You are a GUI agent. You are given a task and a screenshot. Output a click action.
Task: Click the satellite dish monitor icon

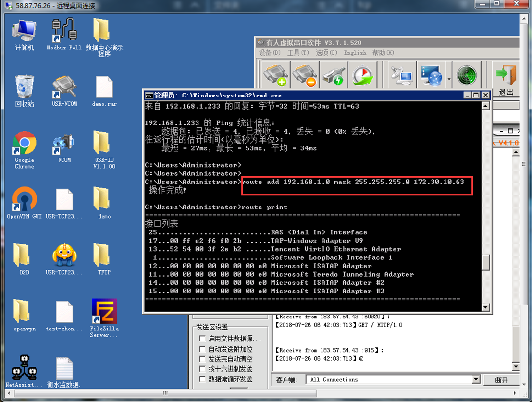(401, 75)
